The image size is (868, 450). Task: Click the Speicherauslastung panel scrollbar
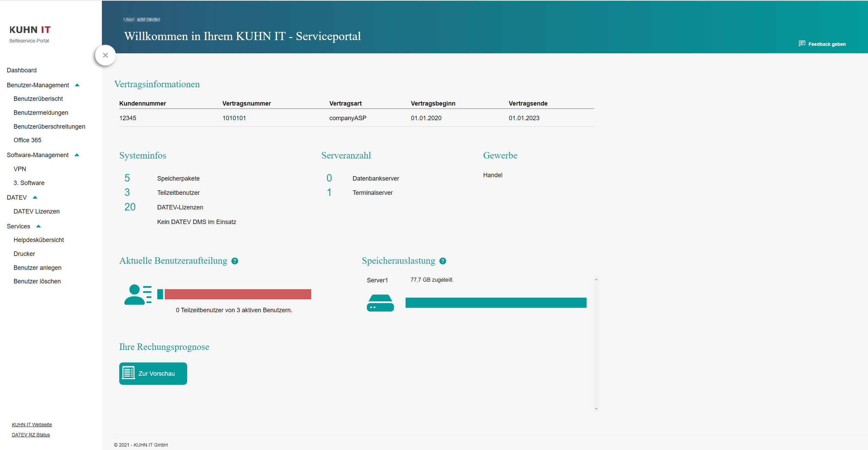[x=596, y=342]
